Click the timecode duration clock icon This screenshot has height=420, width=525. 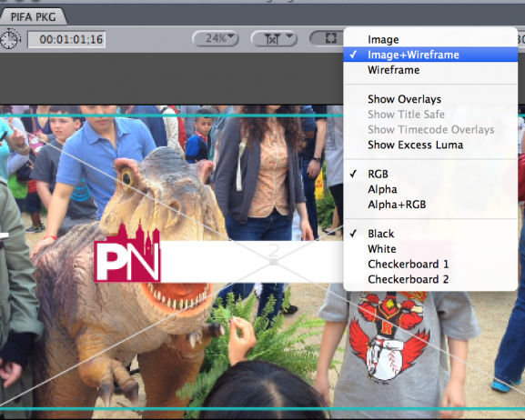click(x=10, y=38)
